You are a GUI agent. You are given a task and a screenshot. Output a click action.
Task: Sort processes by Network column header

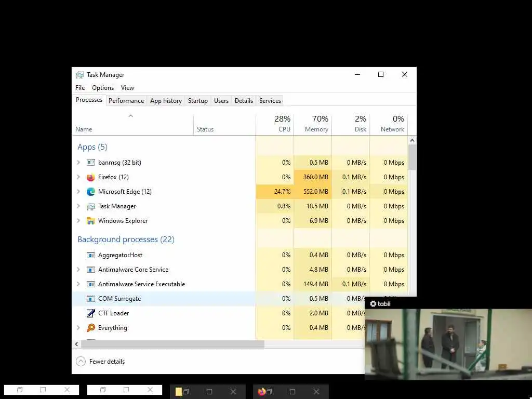[x=389, y=124]
